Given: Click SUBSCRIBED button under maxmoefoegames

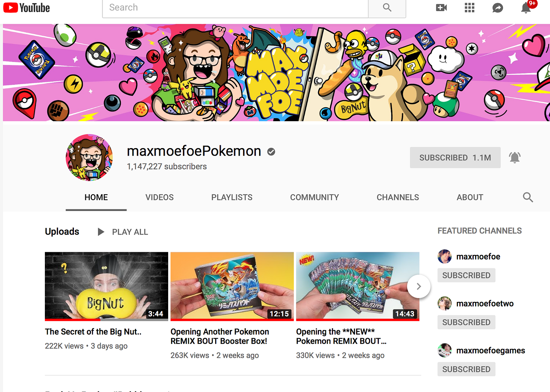Looking at the screenshot, I should 466,369.
